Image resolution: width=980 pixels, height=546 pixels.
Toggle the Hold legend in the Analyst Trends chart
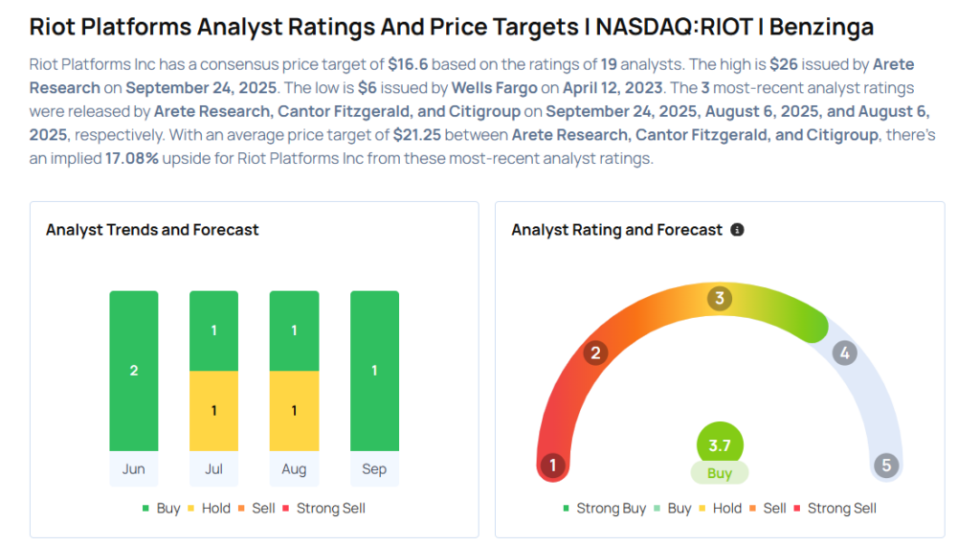209,509
